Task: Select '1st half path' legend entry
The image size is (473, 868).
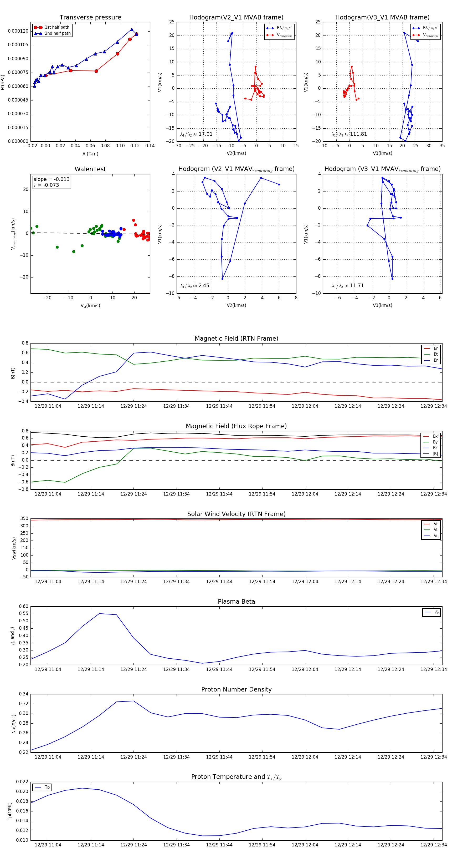Action: tap(52, 27)
